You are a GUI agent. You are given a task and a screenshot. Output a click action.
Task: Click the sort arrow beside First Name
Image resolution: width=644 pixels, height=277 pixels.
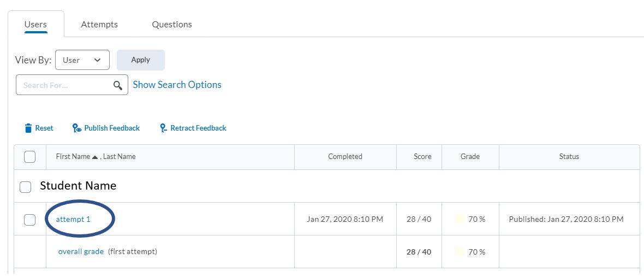coord(95,157)
